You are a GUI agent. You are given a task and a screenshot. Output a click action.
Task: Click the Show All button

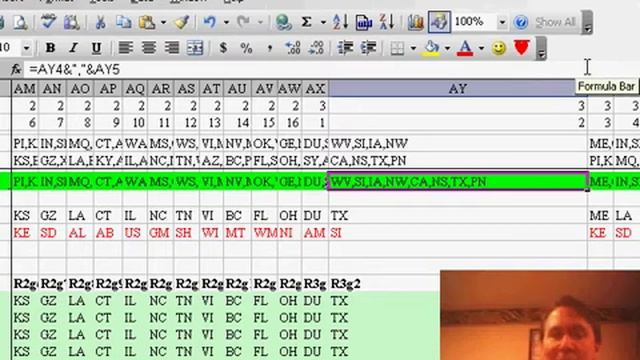click(x=555, y=22)
